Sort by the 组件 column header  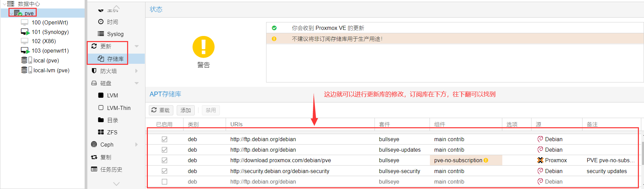(x=466, y=124)
